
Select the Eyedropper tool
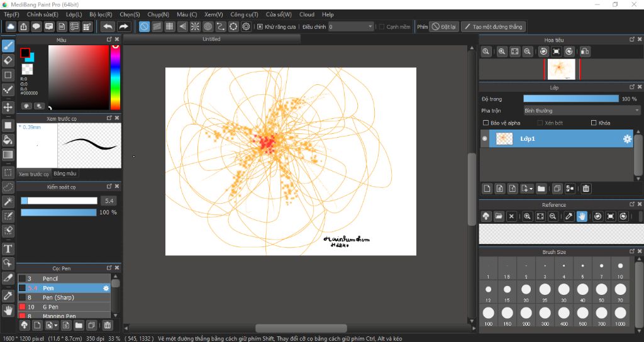pos(8,295)
